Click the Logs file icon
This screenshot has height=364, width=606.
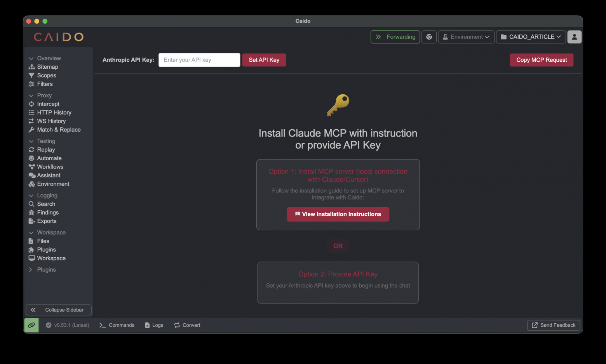147,325
